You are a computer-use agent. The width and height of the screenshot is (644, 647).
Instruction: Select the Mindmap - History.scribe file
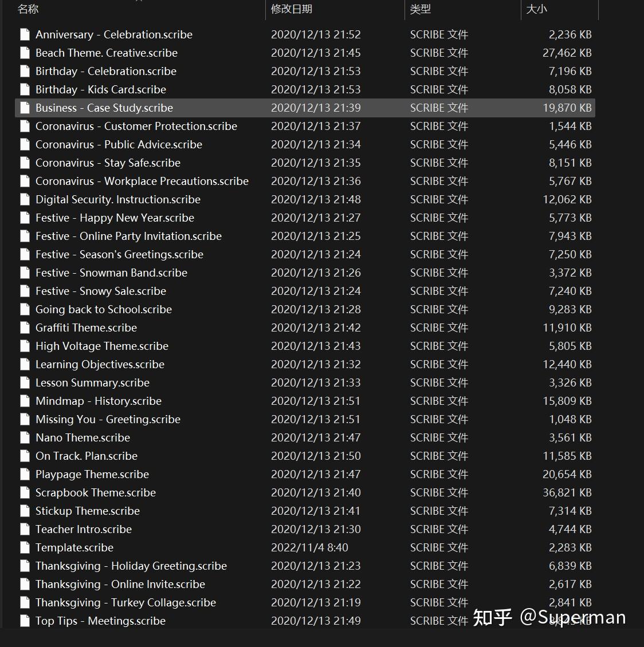[x=99, y=401]
